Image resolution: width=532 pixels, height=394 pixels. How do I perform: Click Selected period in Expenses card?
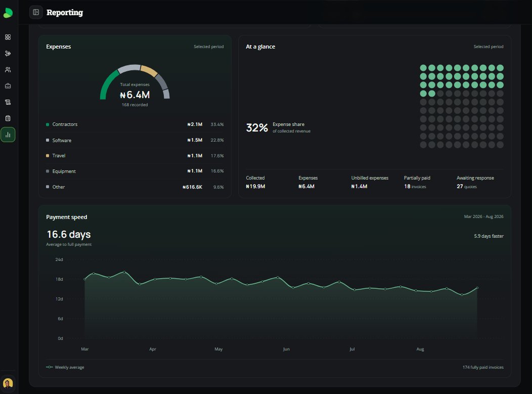click(209, 47)
